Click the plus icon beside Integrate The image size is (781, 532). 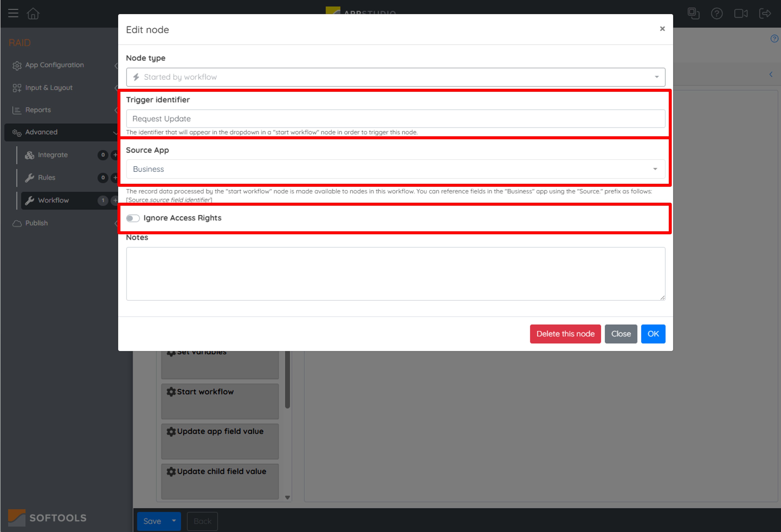pyautogui.click(x=115, y=155)
